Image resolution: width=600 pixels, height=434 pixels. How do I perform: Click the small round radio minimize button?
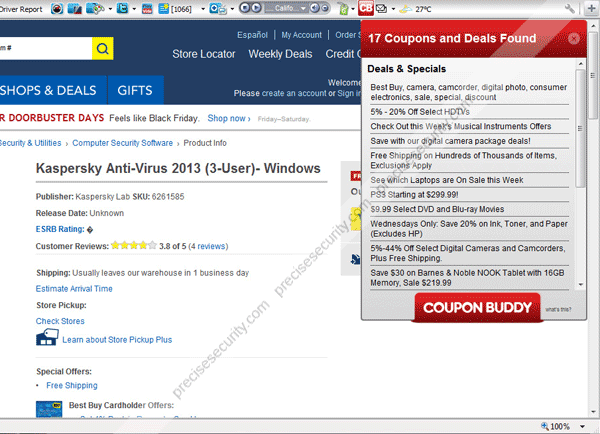tap(324, 8)
